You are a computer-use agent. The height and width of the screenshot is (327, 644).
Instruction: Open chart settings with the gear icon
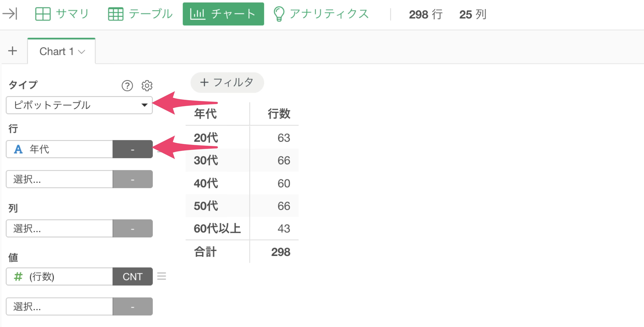click(x=147, y=86)
